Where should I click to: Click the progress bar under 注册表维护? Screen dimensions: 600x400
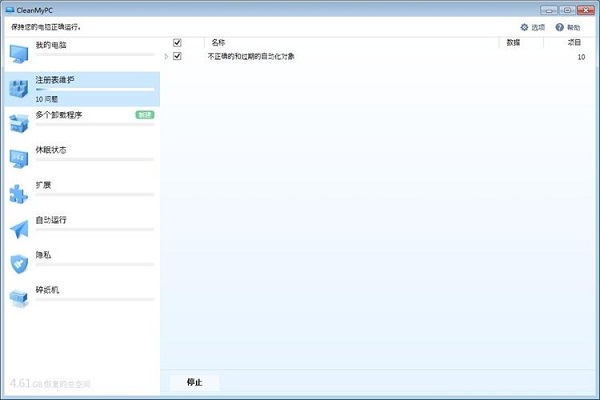tap(95, 90)
